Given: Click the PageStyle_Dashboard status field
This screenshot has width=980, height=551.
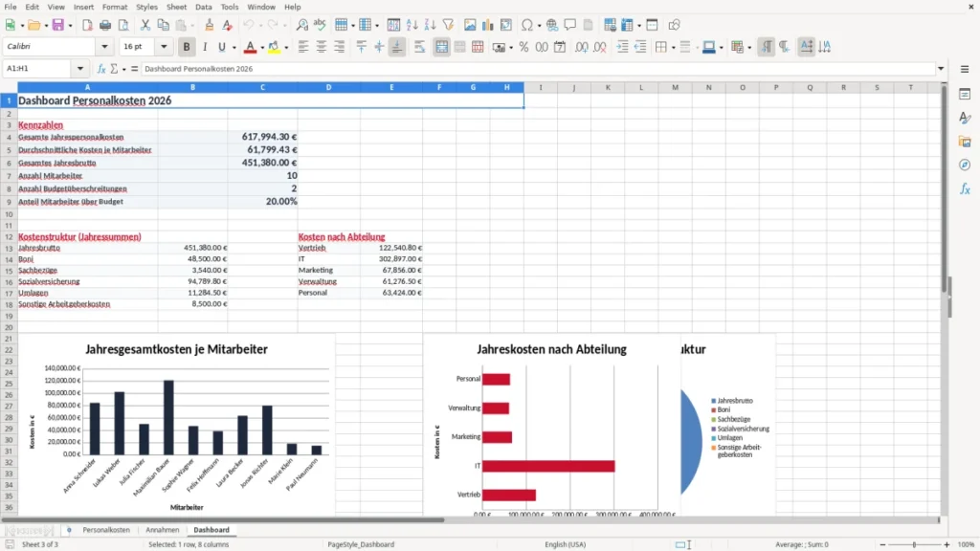Looking at the screenshot, I should 361,544.
